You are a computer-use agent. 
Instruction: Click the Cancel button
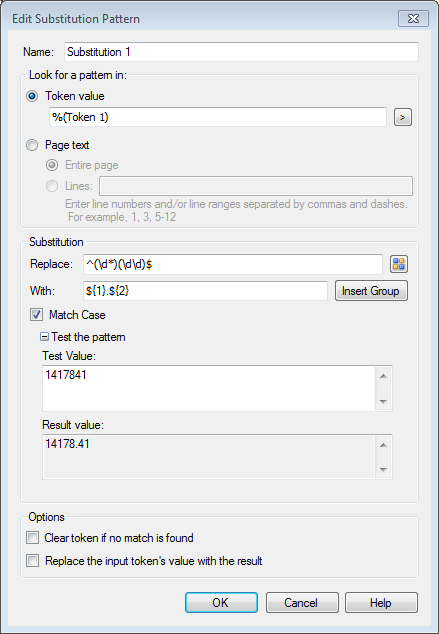(x=302, y=603)
